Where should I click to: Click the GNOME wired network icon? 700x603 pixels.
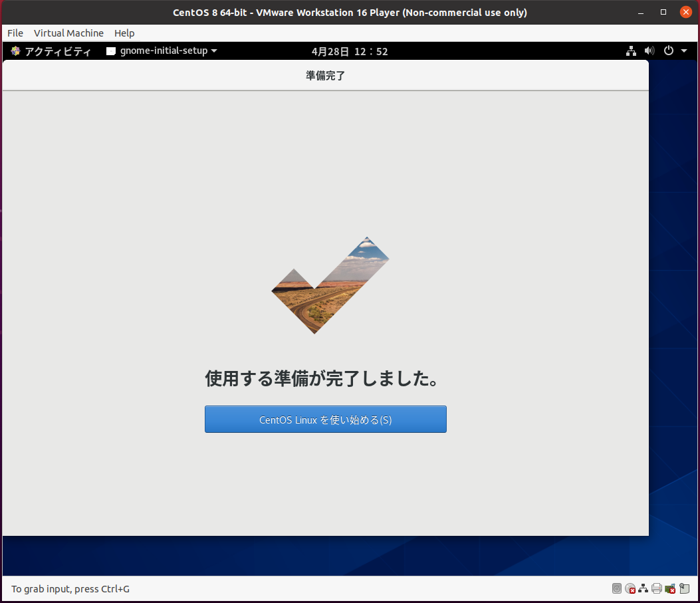(x=632, y=51)
